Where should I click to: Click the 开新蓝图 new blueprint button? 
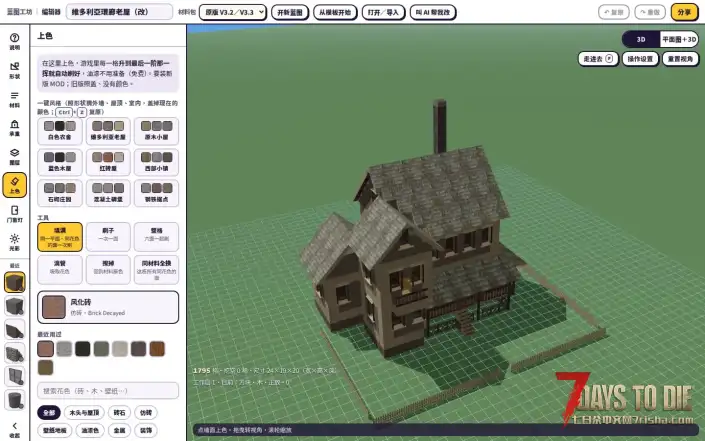[290, 12]
